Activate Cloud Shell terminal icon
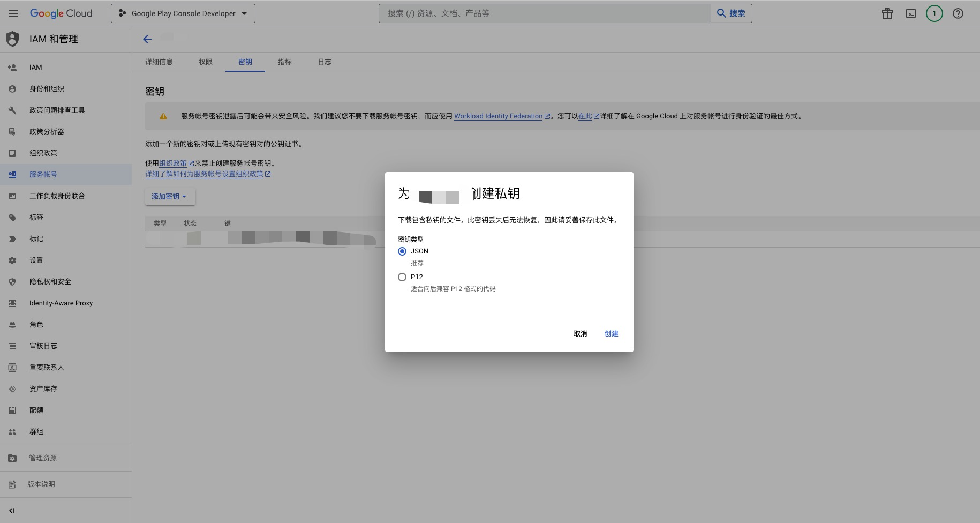 click(911, 13)
